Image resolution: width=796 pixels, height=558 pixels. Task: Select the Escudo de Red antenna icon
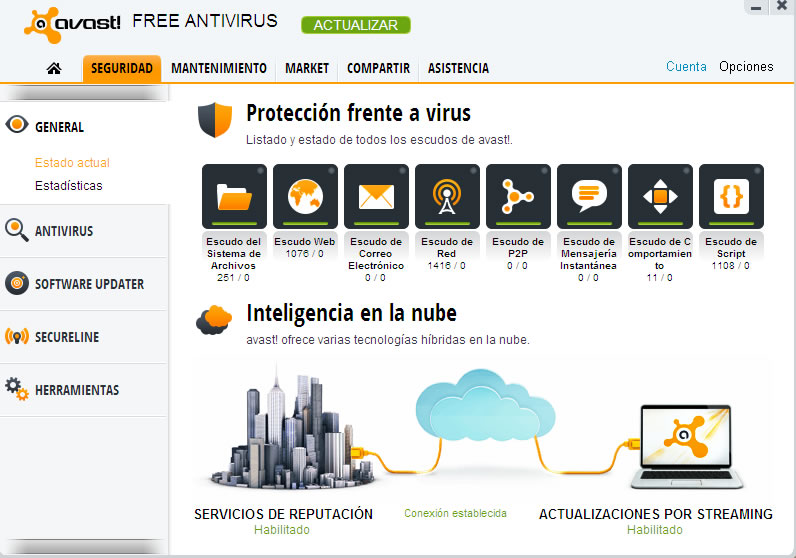coord(447,196)
